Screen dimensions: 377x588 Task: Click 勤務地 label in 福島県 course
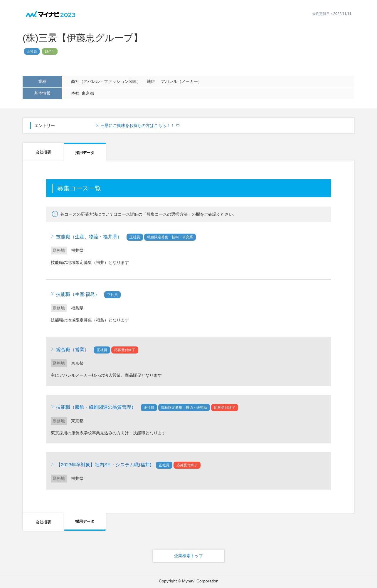tap(59, 308)
